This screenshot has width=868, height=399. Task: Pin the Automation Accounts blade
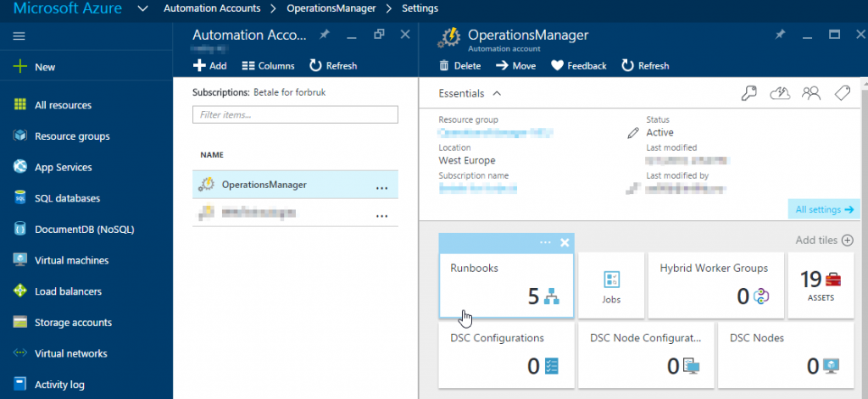tap(325, 35)
